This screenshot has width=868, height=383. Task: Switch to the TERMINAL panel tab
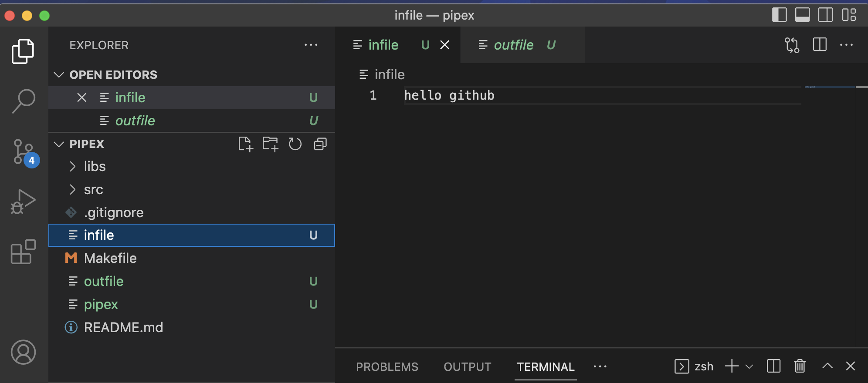pos(546,367)
